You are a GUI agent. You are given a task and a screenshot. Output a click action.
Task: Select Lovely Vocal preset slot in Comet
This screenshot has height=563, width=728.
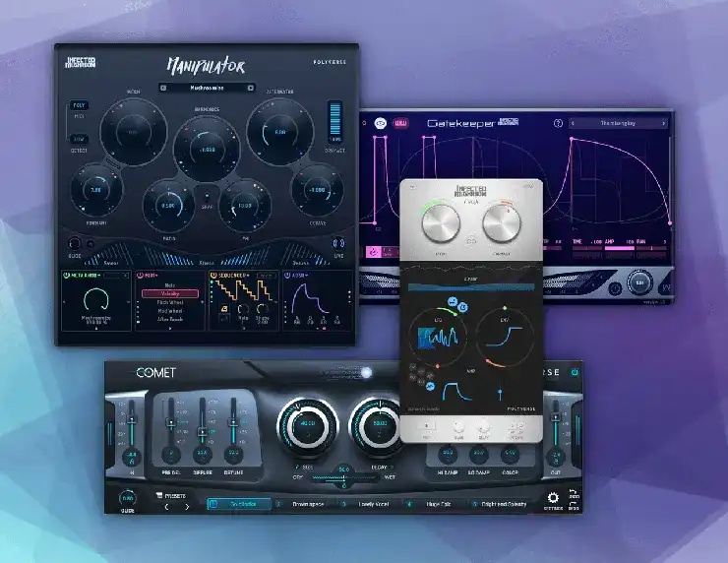[370, 504]
